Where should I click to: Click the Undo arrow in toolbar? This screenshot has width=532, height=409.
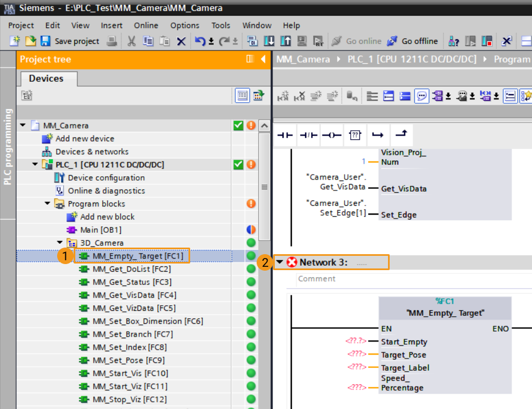(200, 41)
